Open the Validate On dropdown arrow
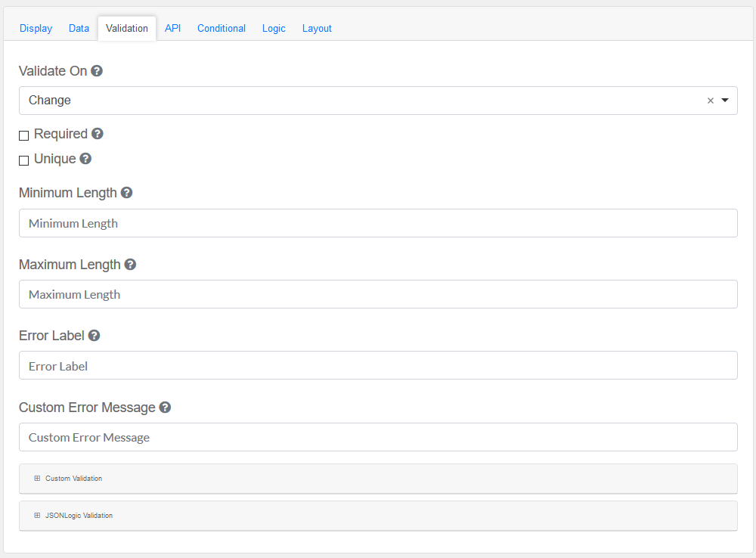 [x=725, y=101]
